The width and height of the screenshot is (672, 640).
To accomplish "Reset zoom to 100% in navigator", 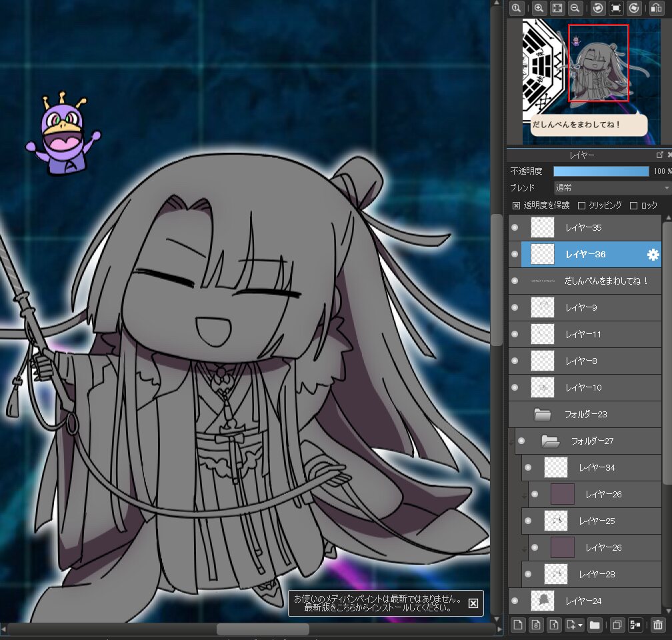I will pos(517,8).
